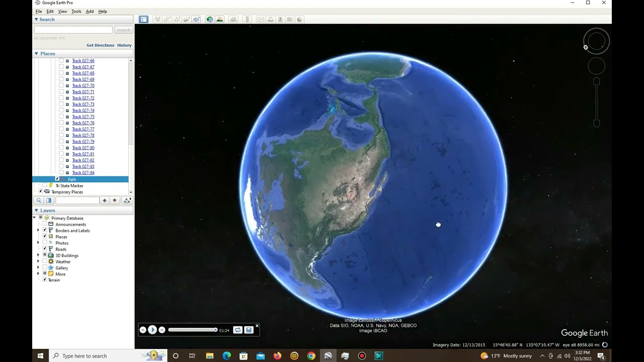This screenshot has height=362, width=644.
Task: Uncheck the Path checkbox
Action: 57,179
